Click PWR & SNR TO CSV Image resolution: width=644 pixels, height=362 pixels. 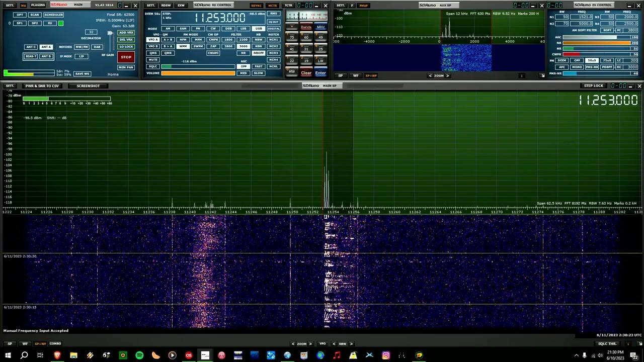point(42,86)
